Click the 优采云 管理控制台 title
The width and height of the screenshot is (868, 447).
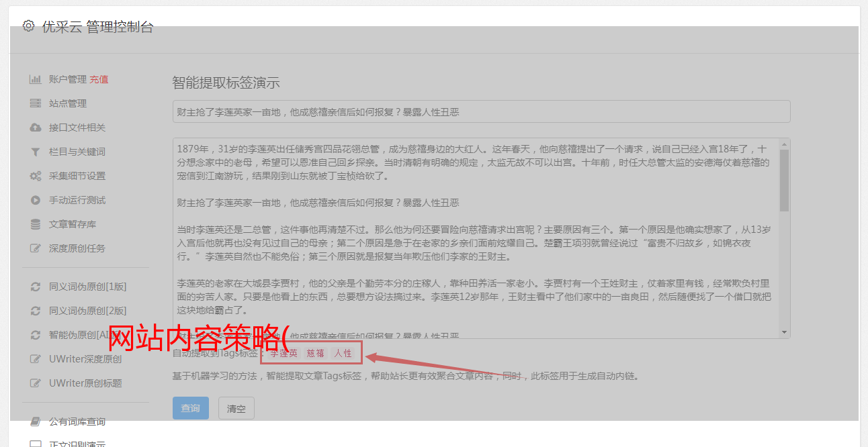click(x=97, y=27)
